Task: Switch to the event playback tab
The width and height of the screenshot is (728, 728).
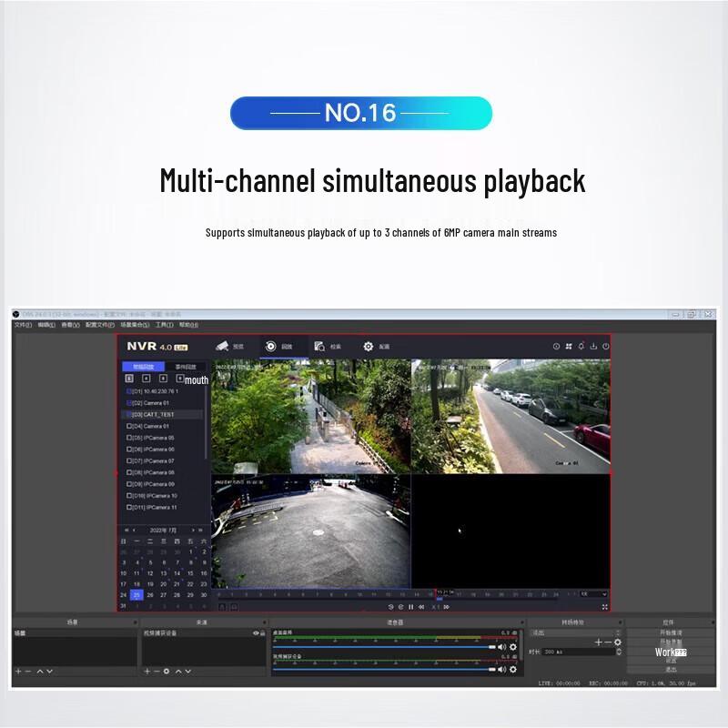Action: (185, 367)
